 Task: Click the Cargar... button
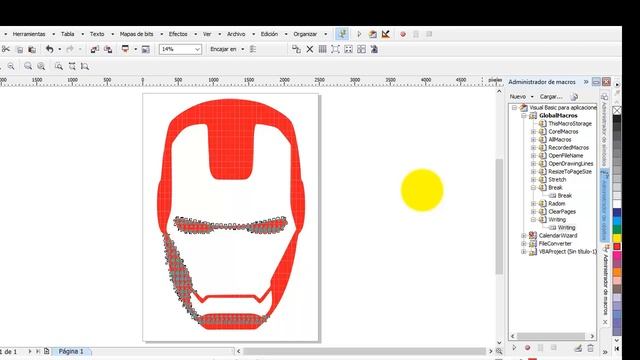point(551,97)
